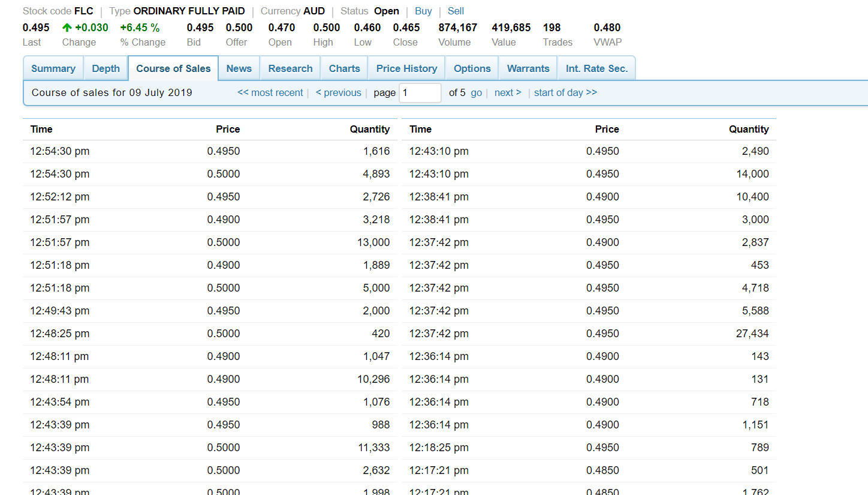Viewport: 868px width, 495px height.
Task: Click the left Time column header
Action: 41,129
